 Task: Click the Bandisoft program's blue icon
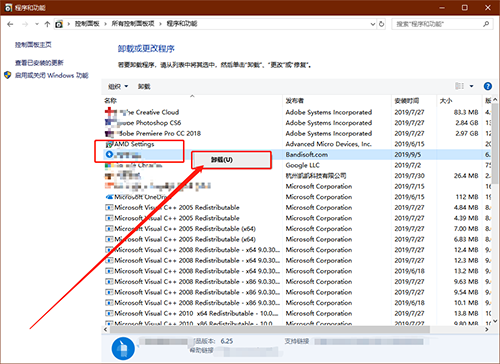coord(109,154)
